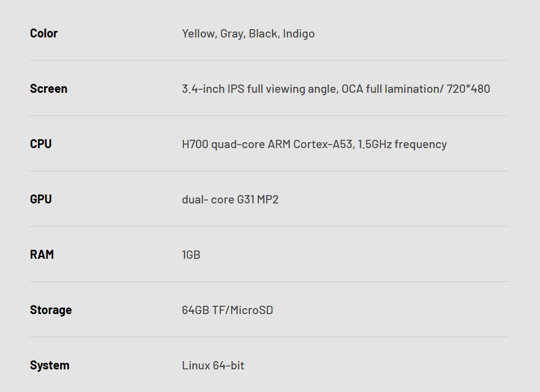Click the Color row label
The width and height of the screenshot is (540, 392).
tap(43, 33)
